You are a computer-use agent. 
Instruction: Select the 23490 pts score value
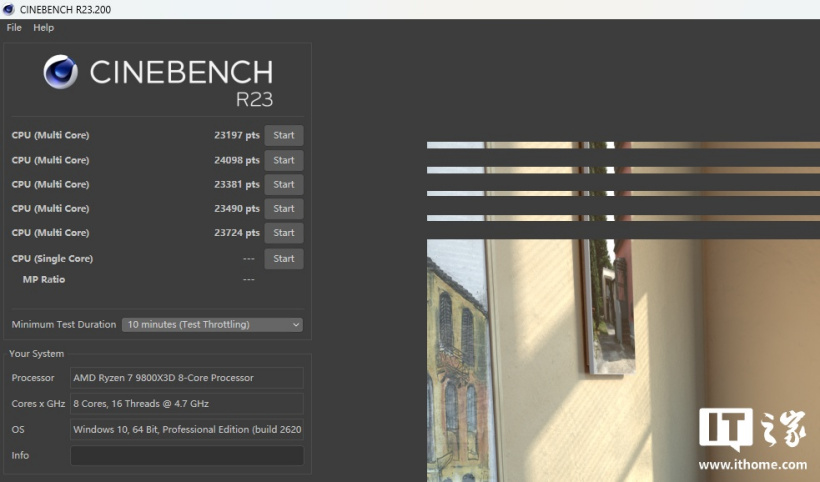click(236, 209)
